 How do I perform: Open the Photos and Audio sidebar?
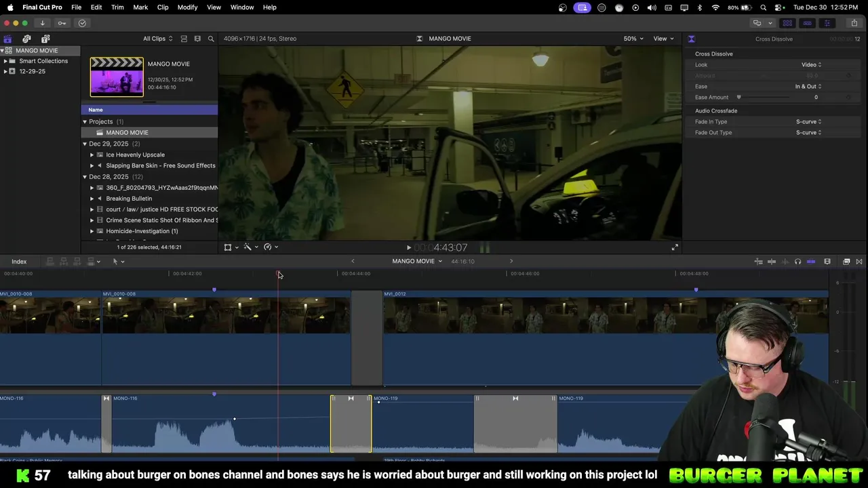point(26,39)
